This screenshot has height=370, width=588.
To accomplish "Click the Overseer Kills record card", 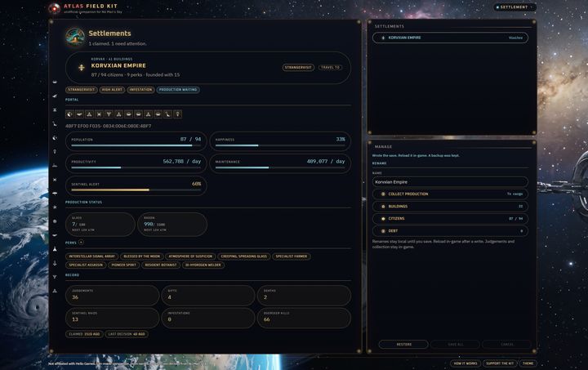I will pyautogui.click(x=304, y=318).
